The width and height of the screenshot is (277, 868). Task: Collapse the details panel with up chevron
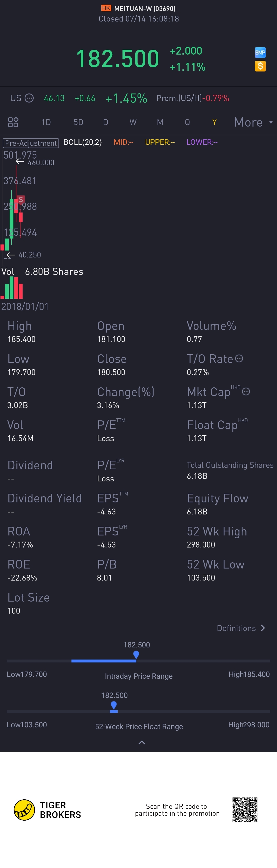[x=142, y=743]
